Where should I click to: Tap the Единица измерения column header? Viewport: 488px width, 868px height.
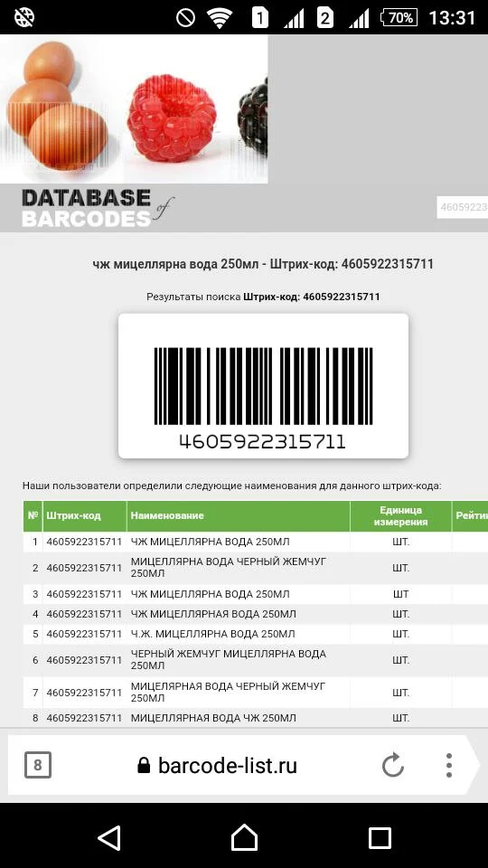click(x=400, y=516)
